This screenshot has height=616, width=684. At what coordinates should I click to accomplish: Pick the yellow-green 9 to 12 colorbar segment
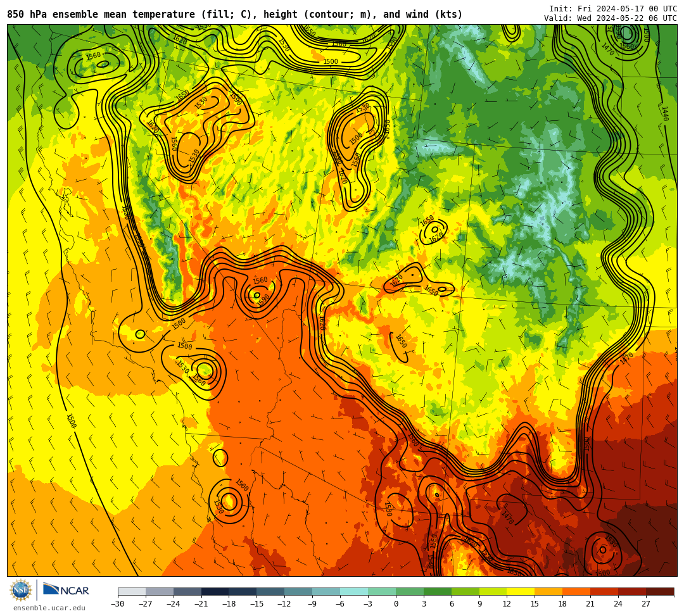point(493,591)
